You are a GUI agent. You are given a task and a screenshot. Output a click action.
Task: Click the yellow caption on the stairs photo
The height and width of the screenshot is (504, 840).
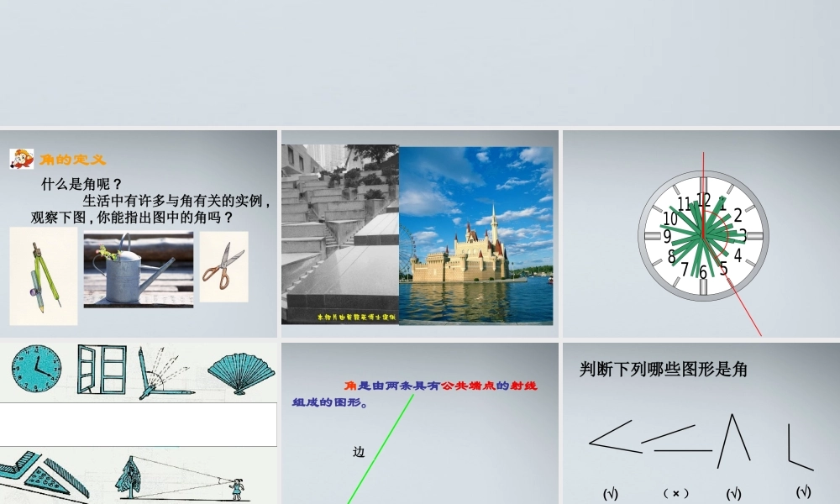pyautogui.click(x=356, y=317)
